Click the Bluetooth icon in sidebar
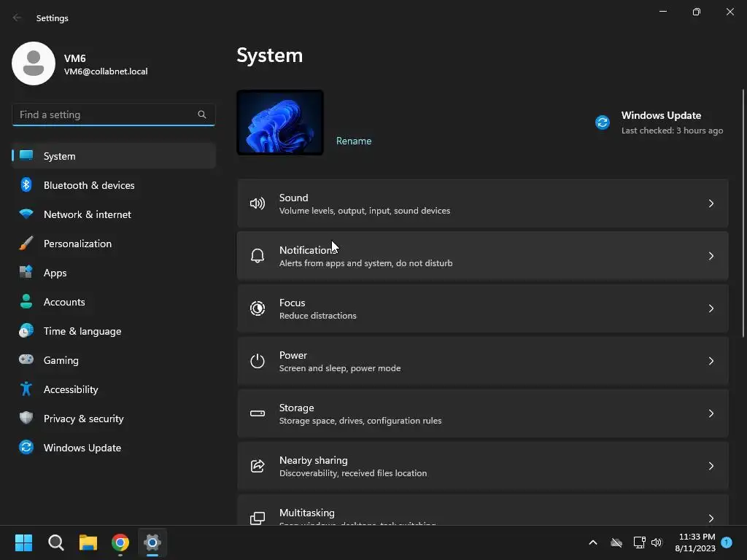 (26, 184)
